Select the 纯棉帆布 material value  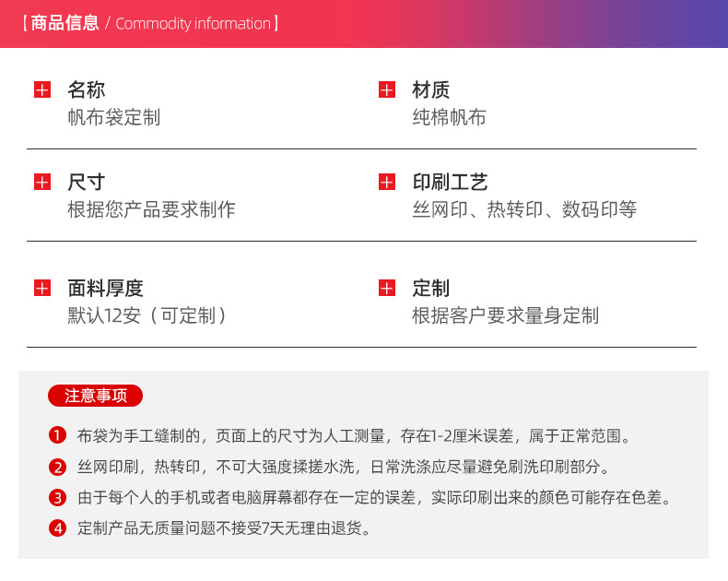449,118
